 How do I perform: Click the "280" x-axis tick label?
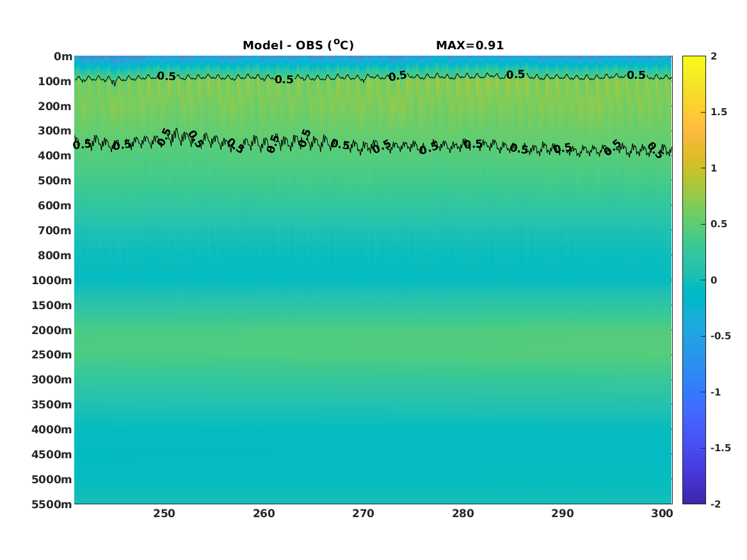pyautogui.click(x=463, y=513)
